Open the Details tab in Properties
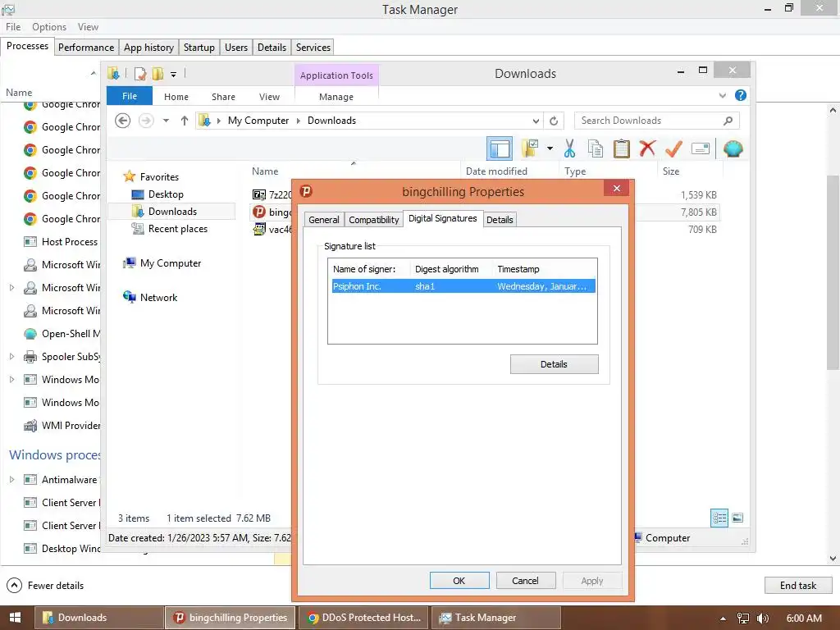 click(x=500, y=220)
